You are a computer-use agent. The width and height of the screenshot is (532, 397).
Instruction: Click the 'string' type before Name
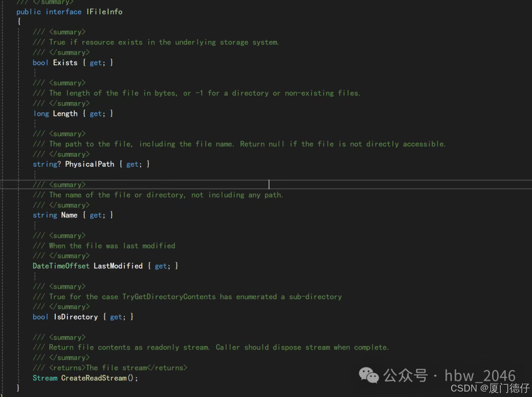[45, 216]
